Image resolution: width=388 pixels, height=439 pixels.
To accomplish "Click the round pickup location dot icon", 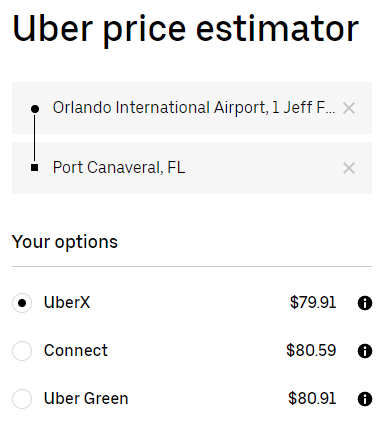I will 35,109.
